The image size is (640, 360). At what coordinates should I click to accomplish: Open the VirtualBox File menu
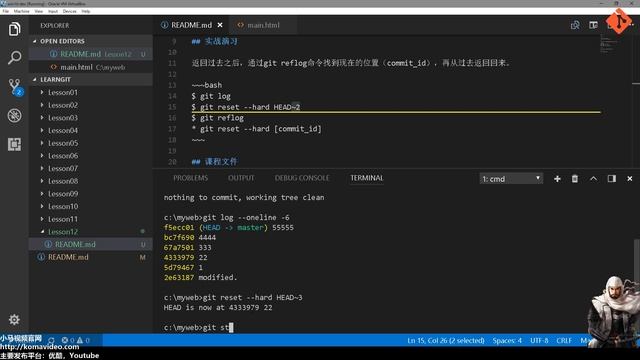5,11
